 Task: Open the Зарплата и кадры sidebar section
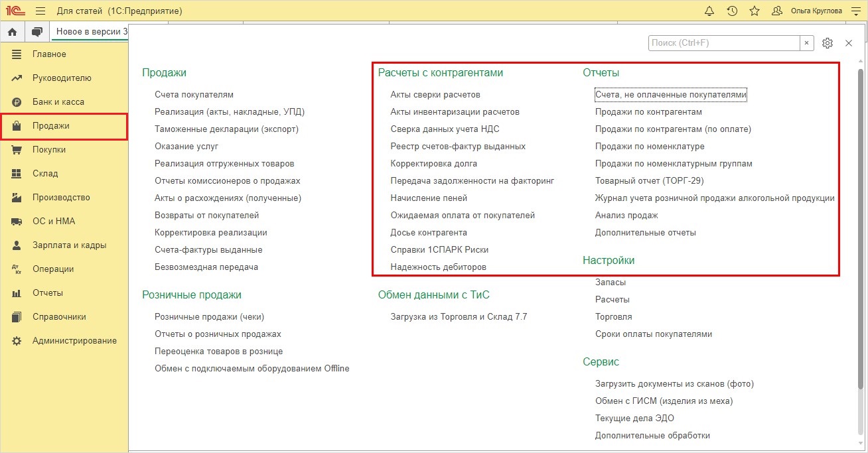click(x=64, y=245)
